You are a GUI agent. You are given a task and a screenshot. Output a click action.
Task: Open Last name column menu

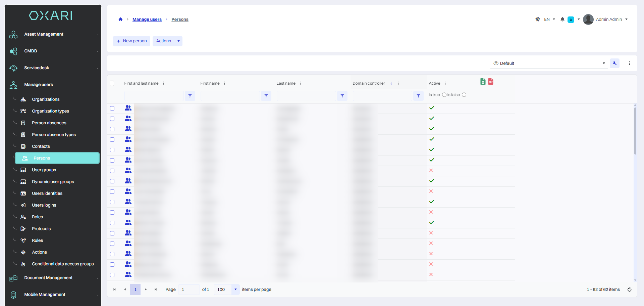coord(300,83)
